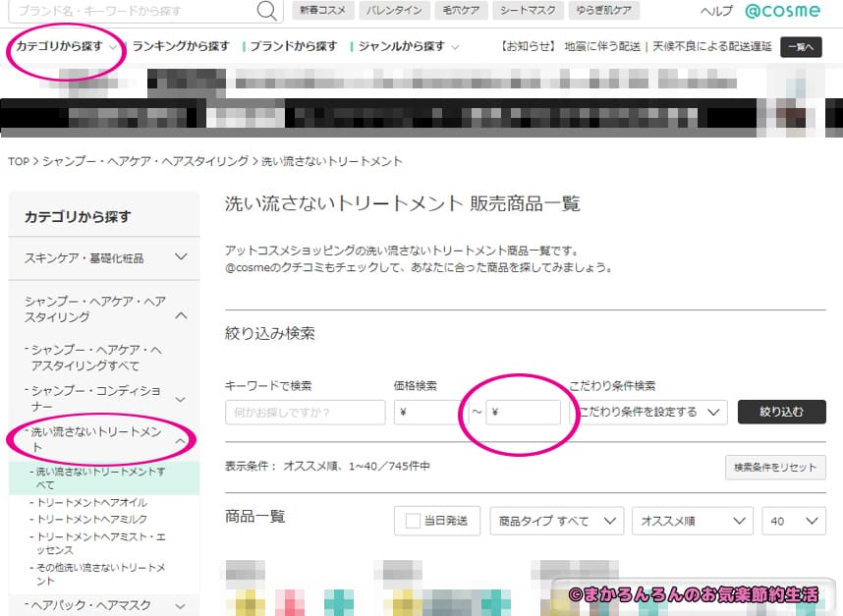The height and width of the screenshot is (616, 843).
Task: Click 検索条件をリセット button
Action: (775, 467)
